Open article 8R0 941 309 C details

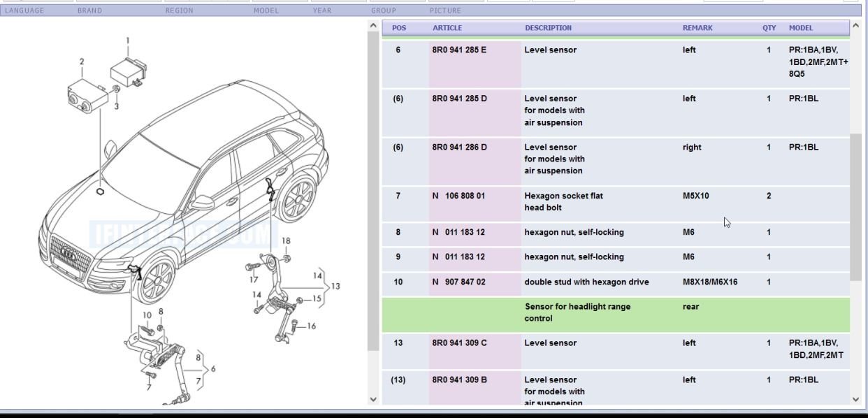459,343
